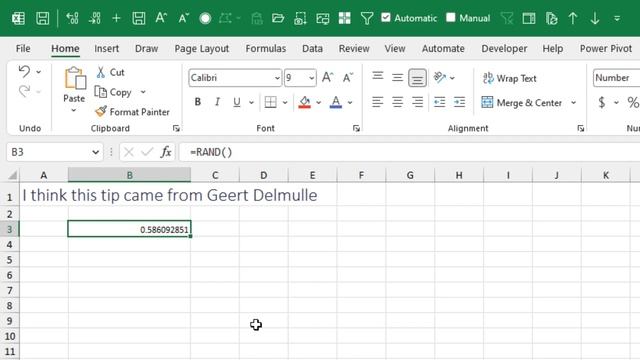
Task: Click Accounting Number Format dollar icon
Action: click(x=602, y=102)
